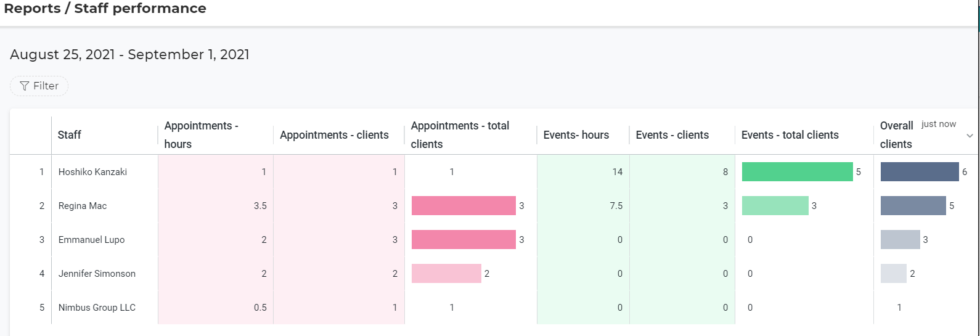Select the Appointments - hours column header
Image resolution: width=980 pixels, height=336 pixels.
201,134
